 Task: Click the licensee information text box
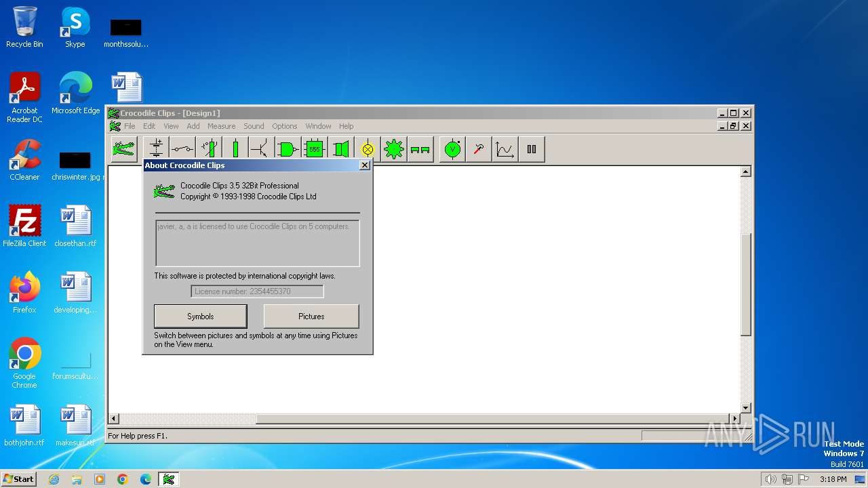click(258, 243)
